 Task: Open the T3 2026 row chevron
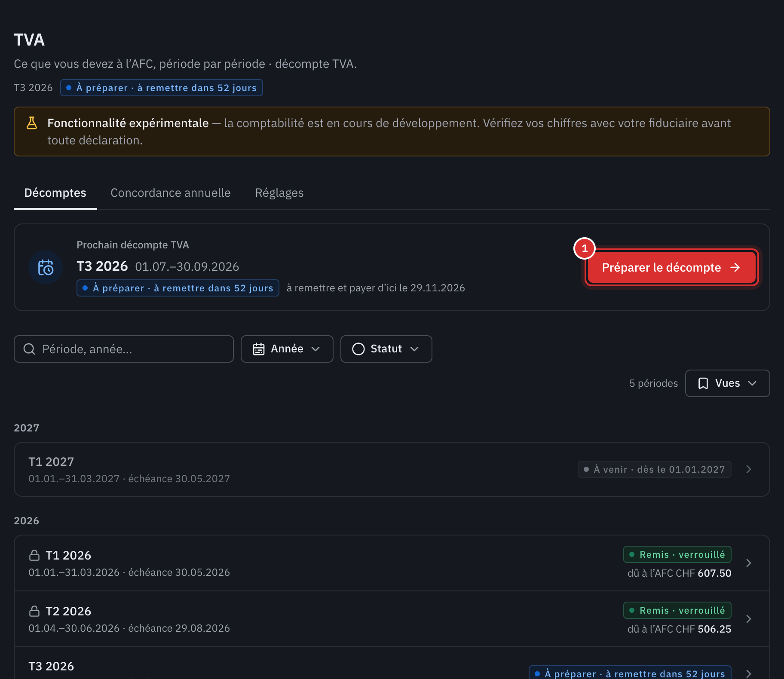click(749, 673)
